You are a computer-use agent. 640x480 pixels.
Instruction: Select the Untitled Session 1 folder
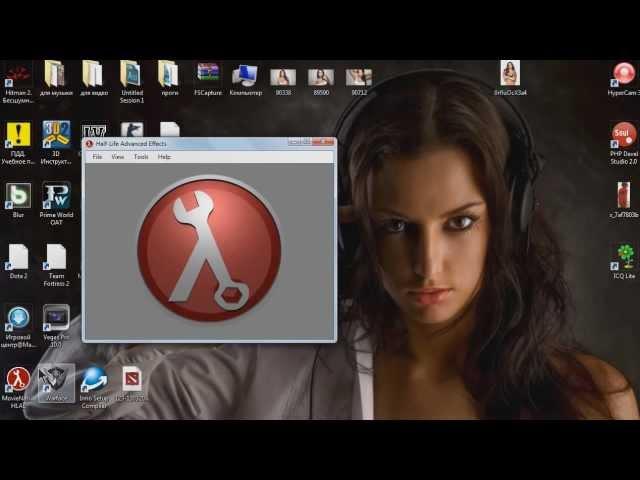132,82
